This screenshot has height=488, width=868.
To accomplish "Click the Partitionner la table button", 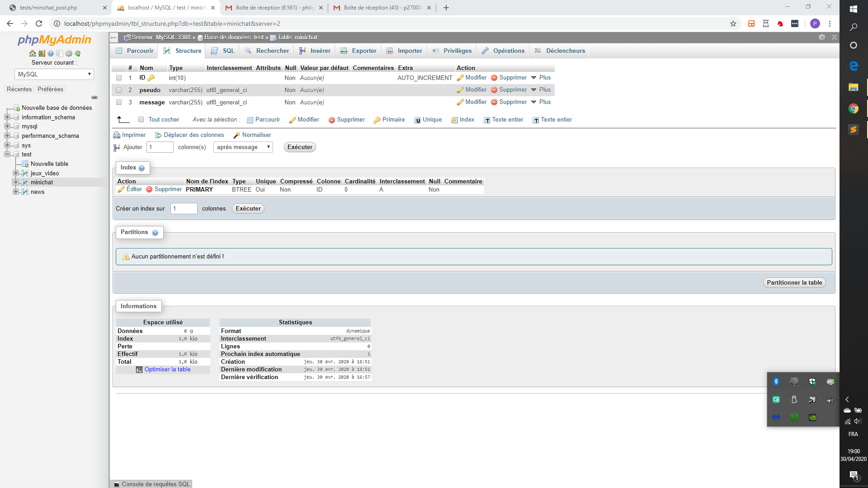I will [794, 282].
